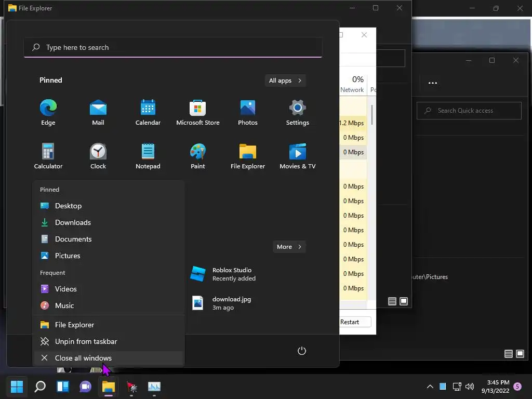
Task: Open Music from Frequent list
Action: (x=109, y=305)
